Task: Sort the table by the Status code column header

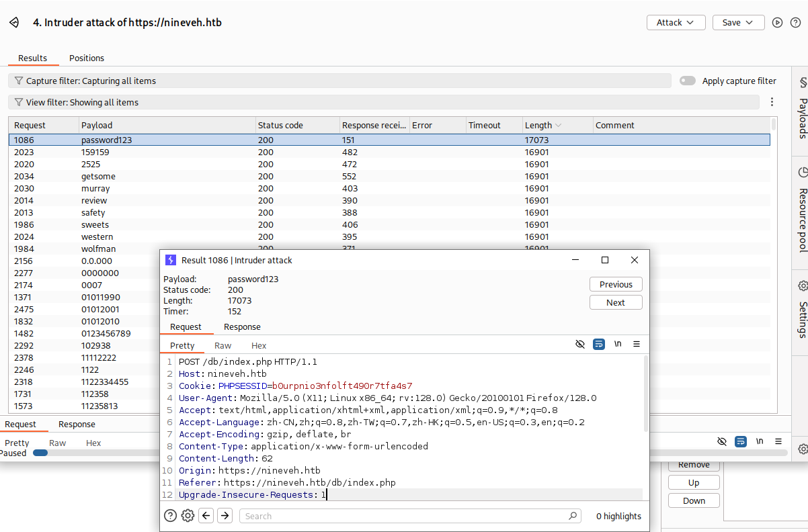Action: click(297, 126)
